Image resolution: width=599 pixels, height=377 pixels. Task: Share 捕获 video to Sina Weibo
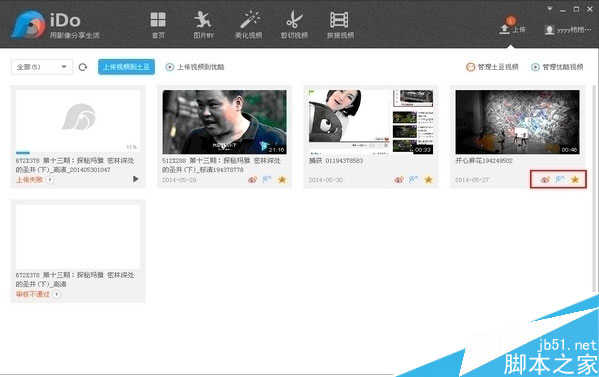[399, 180]
